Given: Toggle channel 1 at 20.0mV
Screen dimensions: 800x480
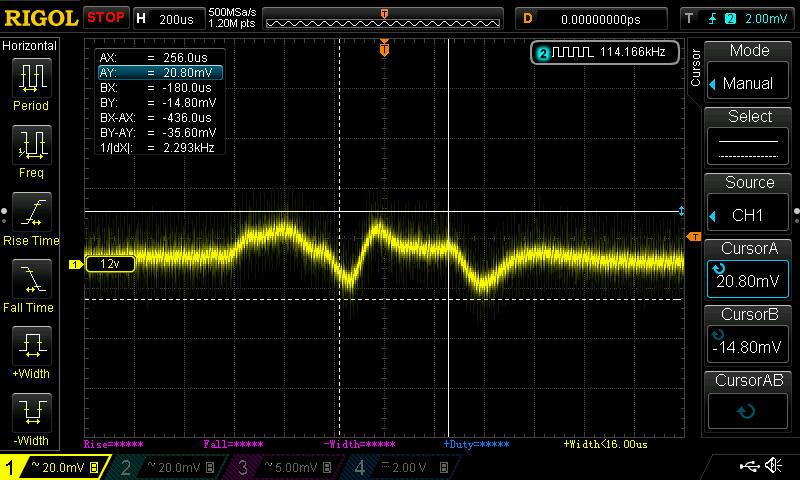Looking at the screenshot, I should coord(52,467).
